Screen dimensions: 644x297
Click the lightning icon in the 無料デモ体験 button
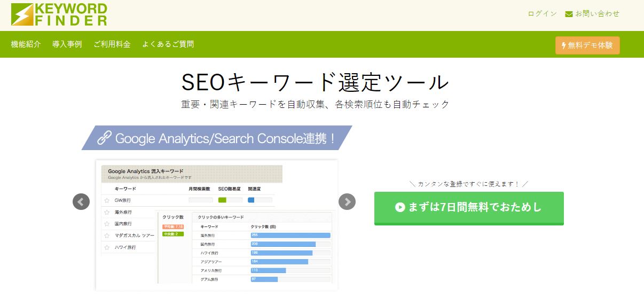[x=563, y=45]
